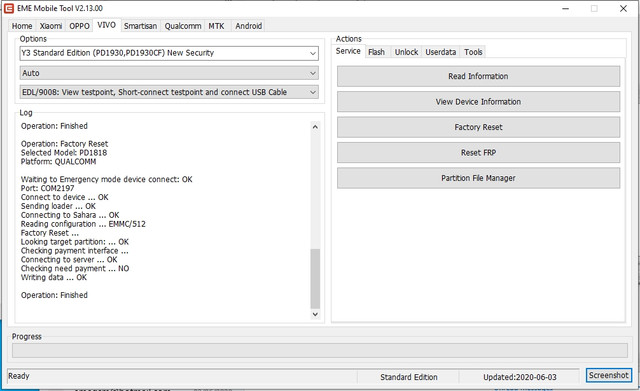
Task: Start Factory Reset action
Action: (478, 127)
